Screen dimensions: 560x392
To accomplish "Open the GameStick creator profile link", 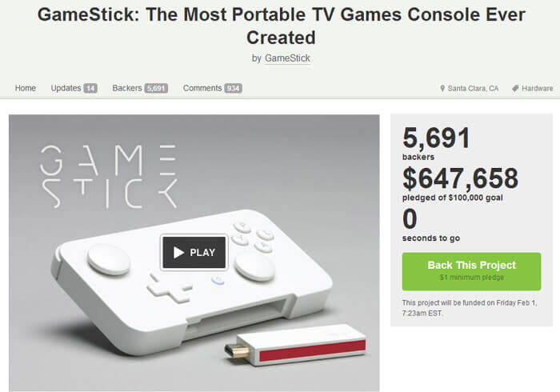I will (287, 58).
